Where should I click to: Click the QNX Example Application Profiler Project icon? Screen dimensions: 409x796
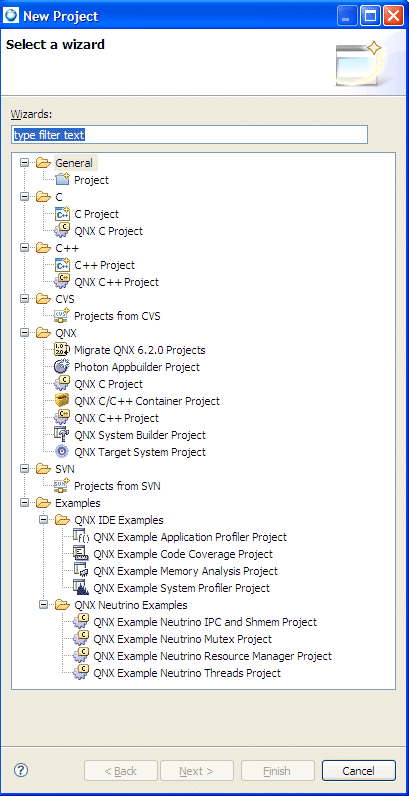coord(81,537)
